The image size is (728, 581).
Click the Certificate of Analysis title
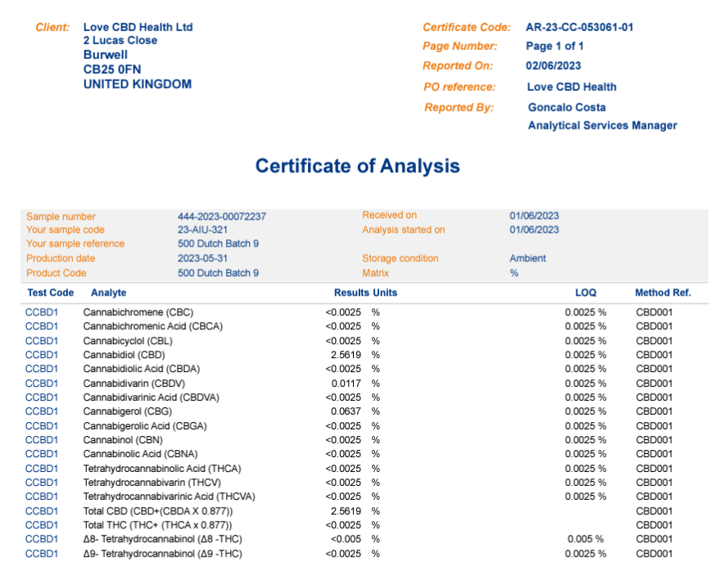click(357, 166)
